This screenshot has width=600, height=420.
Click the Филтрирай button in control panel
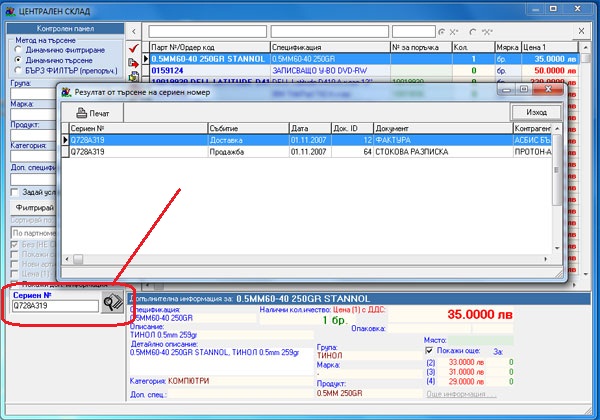35,207
